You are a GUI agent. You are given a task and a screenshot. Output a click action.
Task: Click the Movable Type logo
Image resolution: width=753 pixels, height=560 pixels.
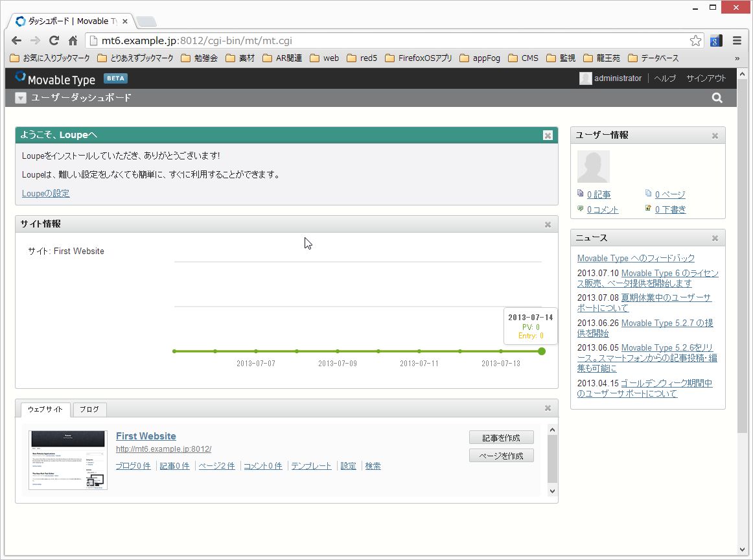tap(55, 78)
